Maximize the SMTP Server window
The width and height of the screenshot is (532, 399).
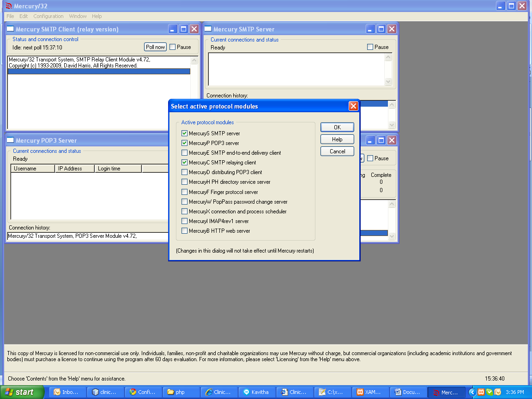(x=381, y=29)
